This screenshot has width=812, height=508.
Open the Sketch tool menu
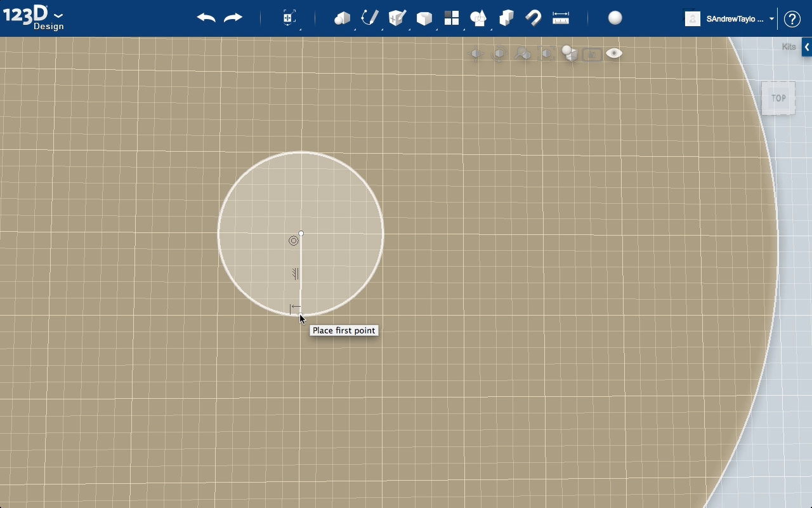[x=370, y=18]
